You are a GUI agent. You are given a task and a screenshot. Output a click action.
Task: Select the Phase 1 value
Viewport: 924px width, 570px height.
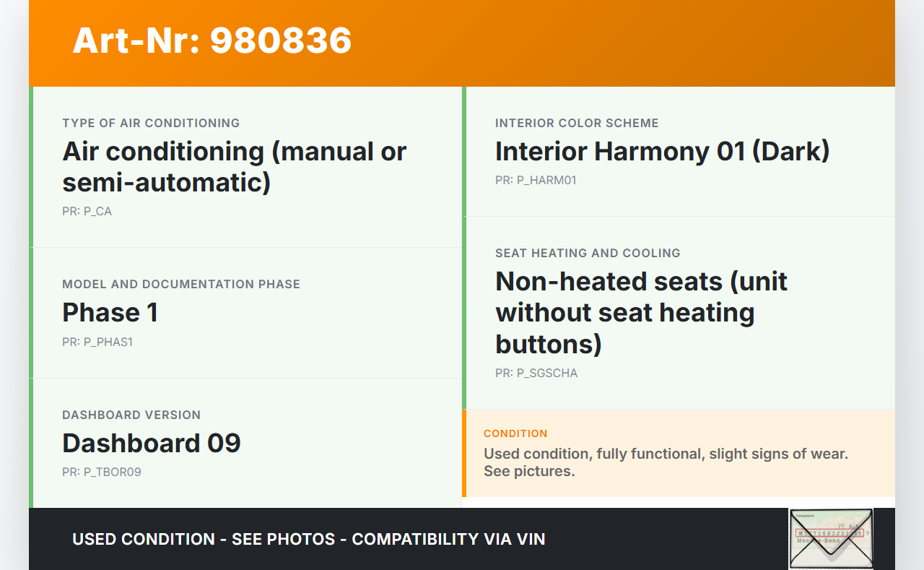[x=110, y=312]
